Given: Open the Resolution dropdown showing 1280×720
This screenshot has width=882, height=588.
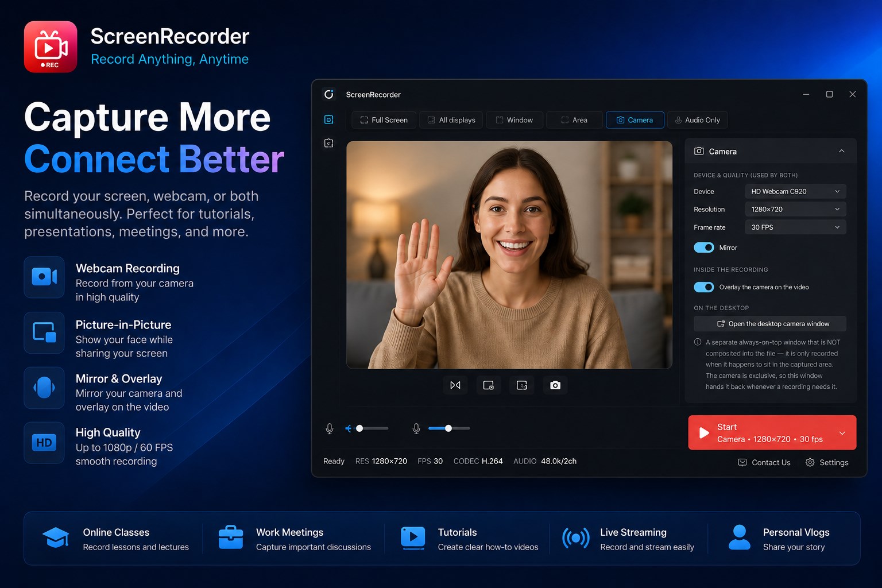Looking at the screenshot, I should click(x=795, y=209).
